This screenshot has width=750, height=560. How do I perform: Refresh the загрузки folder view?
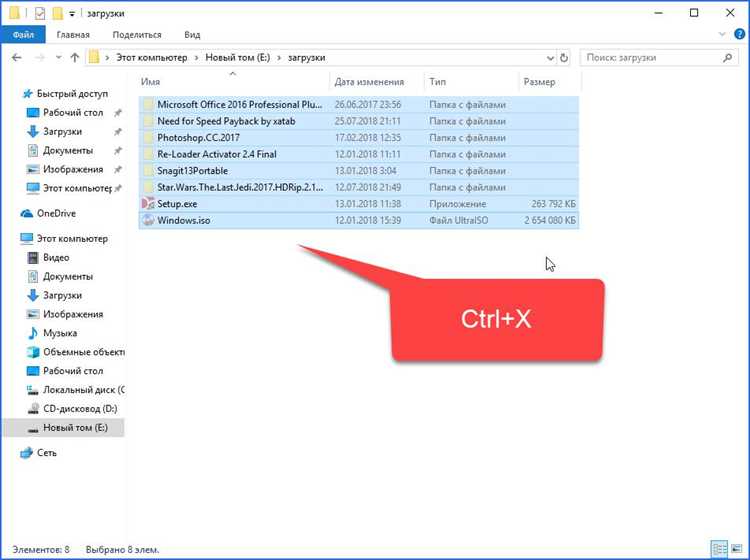(x=564, y=58)
